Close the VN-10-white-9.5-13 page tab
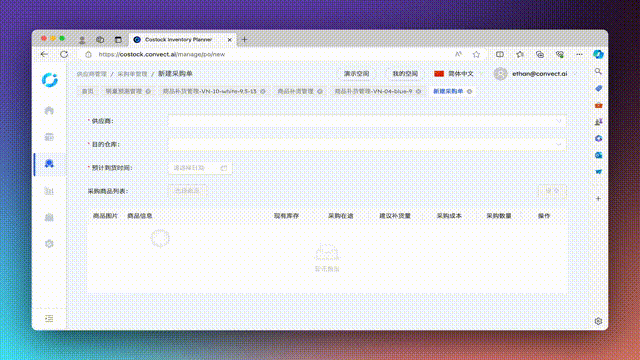640x360 pixels. pos(263,91)
